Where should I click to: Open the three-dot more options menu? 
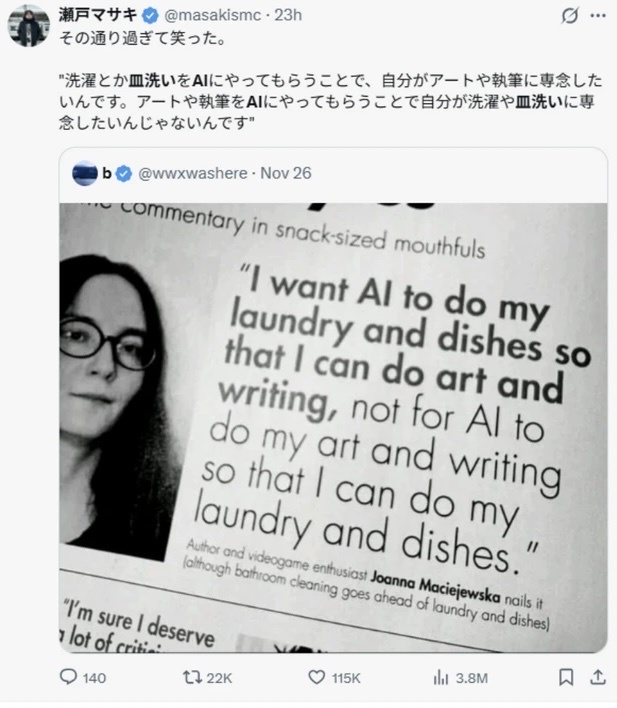[598, 16]
